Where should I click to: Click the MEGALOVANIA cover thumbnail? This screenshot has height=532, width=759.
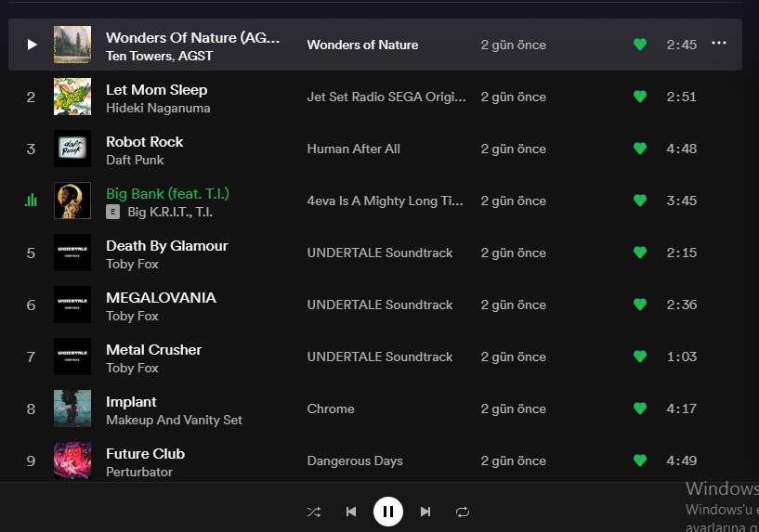(72, 305)
